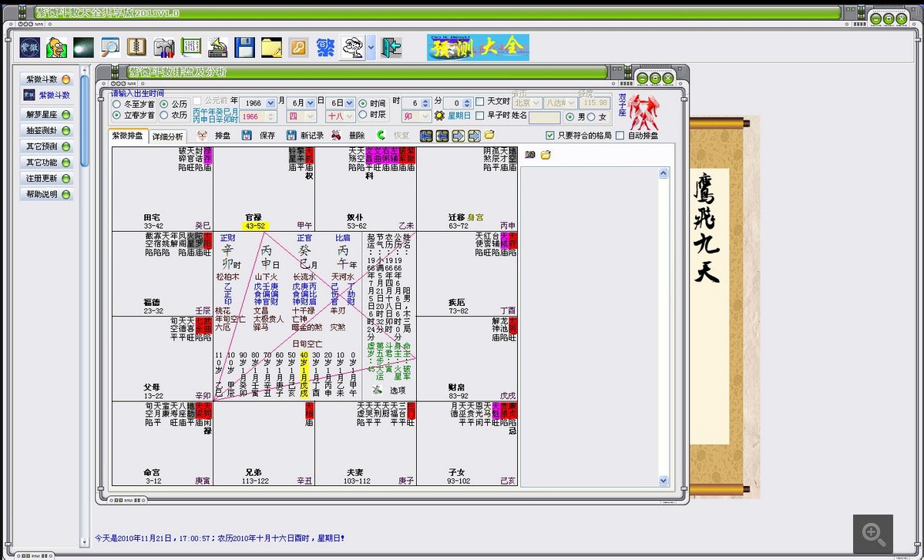Viewport: 924px width, 560px height.
Task: Click the exit door icon
Action: [391, 47]
